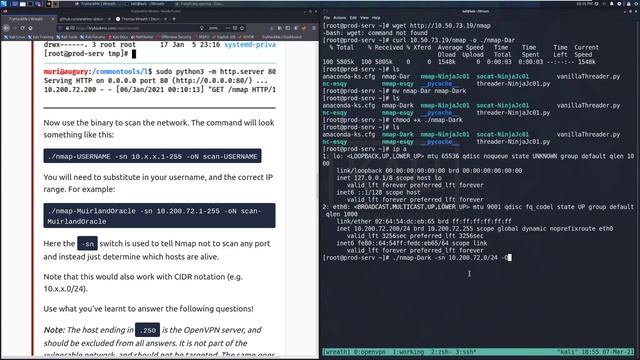Open terminal File menu
The width and height of the screenshot is (640, 360).
(x=327, y=18)
